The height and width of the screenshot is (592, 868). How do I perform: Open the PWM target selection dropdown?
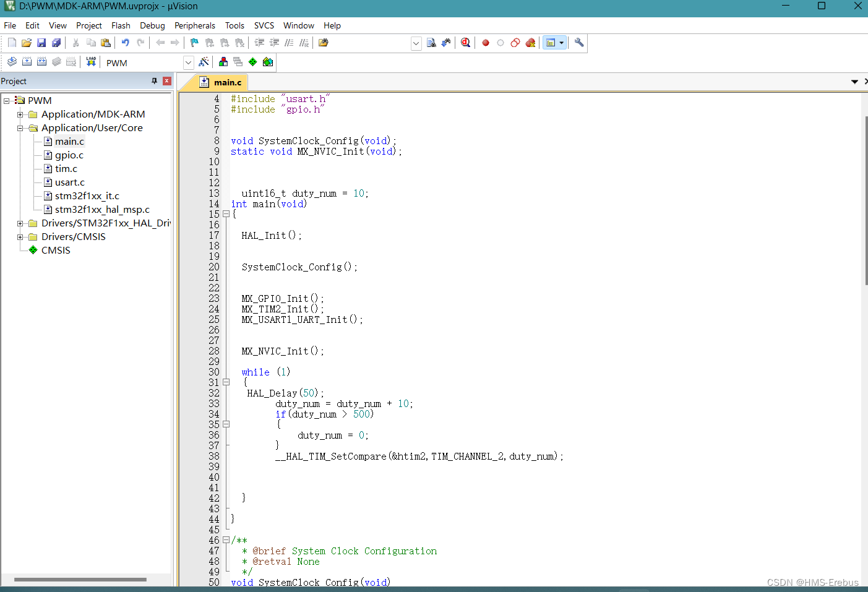pyautogui.click(x=188, y=62)
